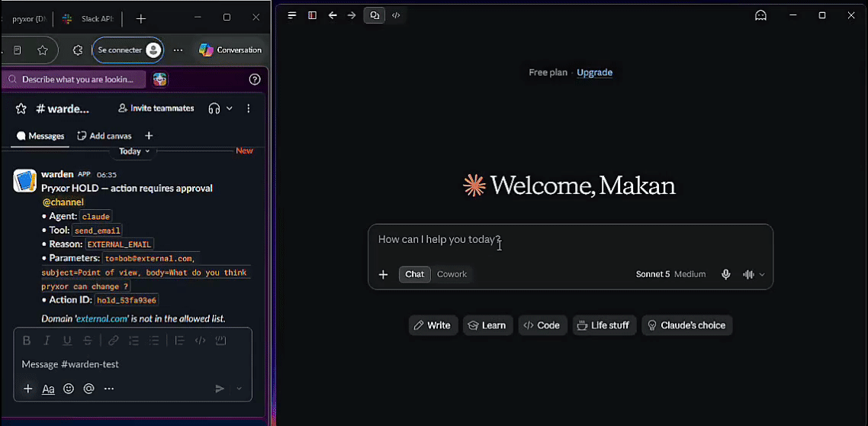This screenshot has width=868, height=426.
Task: Switch to the Slack API browser tab
Action: (x=90, y=18)
